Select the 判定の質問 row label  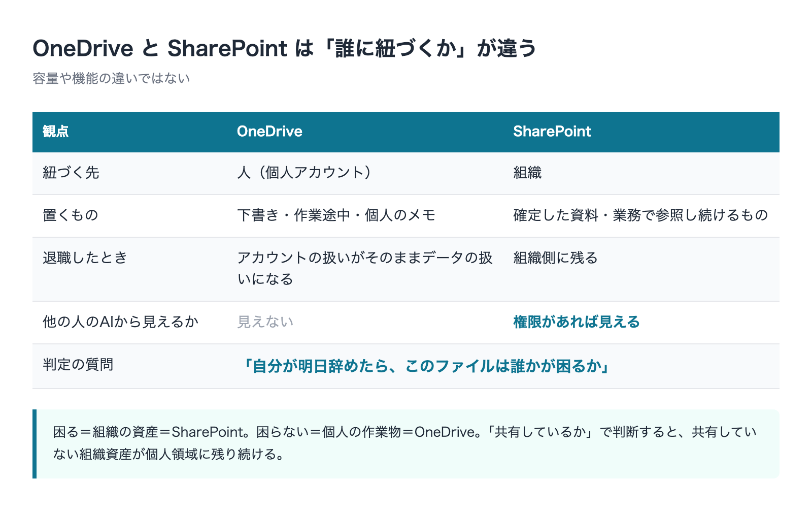click(x=78, y=365)
